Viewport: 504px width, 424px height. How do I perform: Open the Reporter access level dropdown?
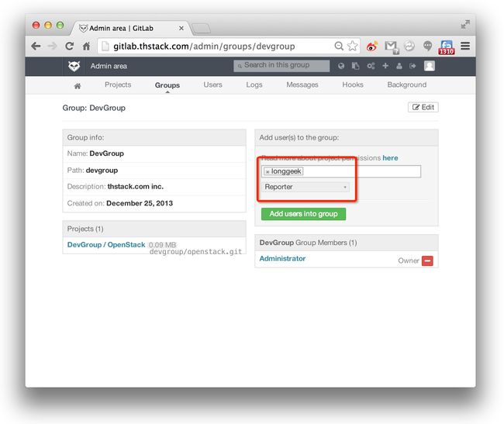[x=306, y=187]
